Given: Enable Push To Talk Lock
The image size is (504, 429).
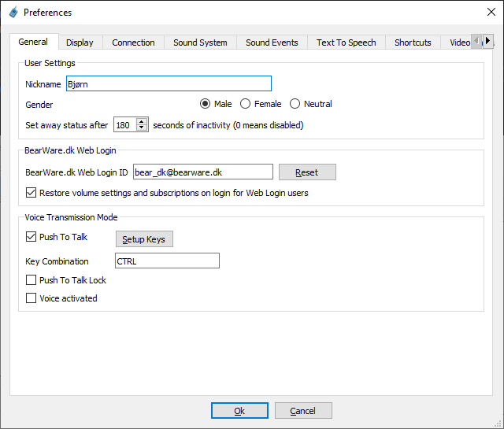Looking at the screenshot, I should [x=31, y=280].
